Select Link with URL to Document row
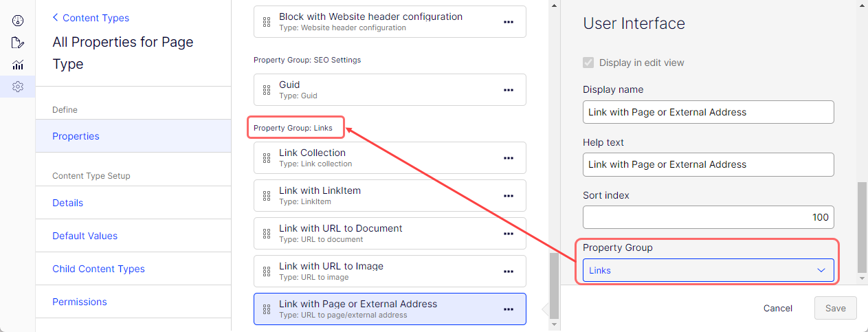Viewport: 868px width, 332px height. click(x=390, y=234)
